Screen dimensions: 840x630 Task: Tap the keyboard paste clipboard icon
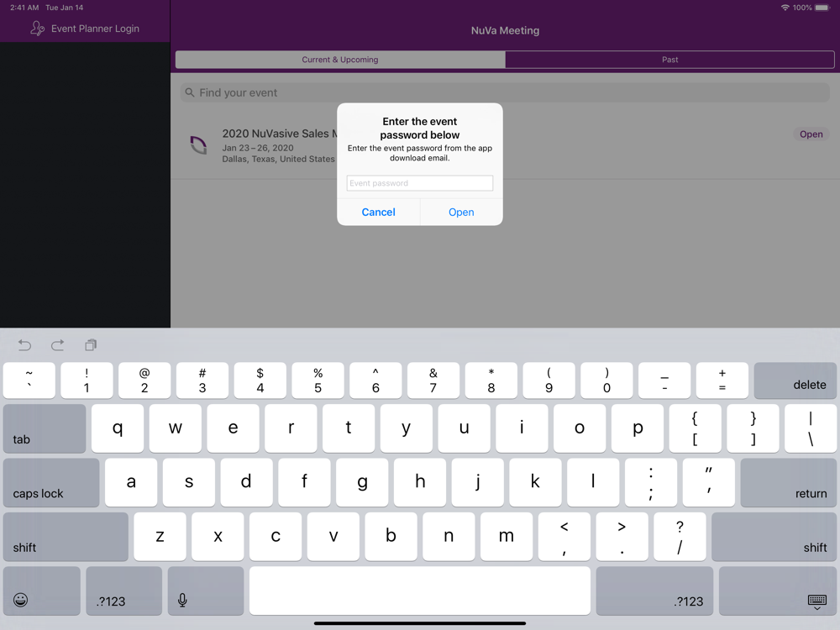point(91,345)
